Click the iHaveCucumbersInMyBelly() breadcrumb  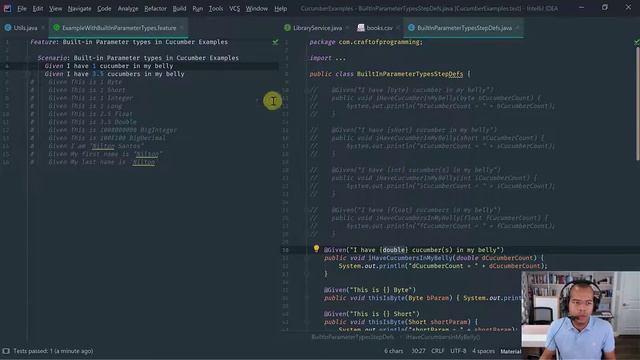442,337
